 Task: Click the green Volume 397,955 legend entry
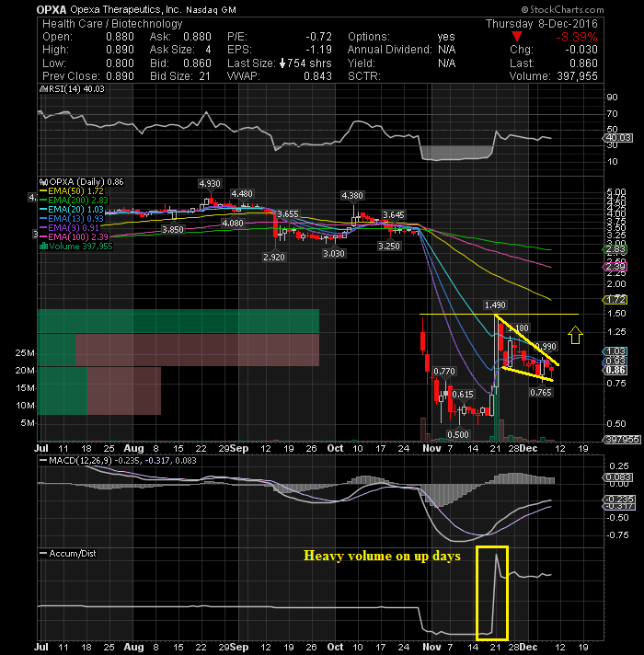pos(76,247)
